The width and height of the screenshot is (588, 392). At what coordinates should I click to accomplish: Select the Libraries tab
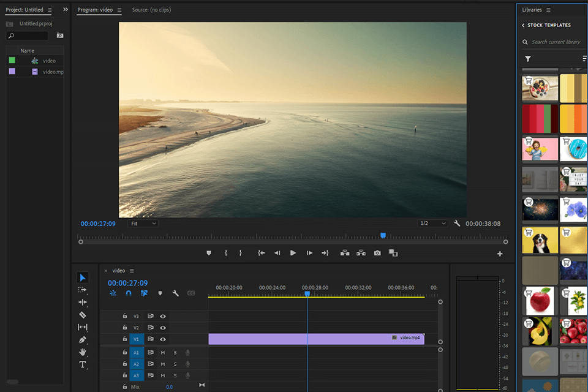point(532,10)
